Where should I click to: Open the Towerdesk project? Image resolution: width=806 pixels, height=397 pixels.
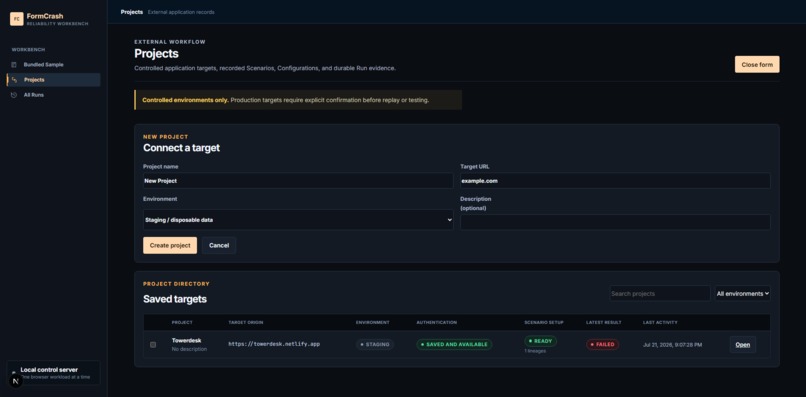[742, 345]
